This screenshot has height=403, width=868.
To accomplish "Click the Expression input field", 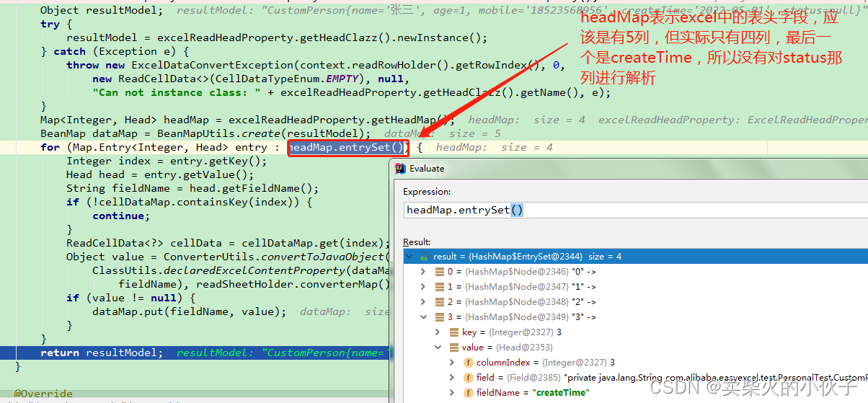I will coord(635,211).
